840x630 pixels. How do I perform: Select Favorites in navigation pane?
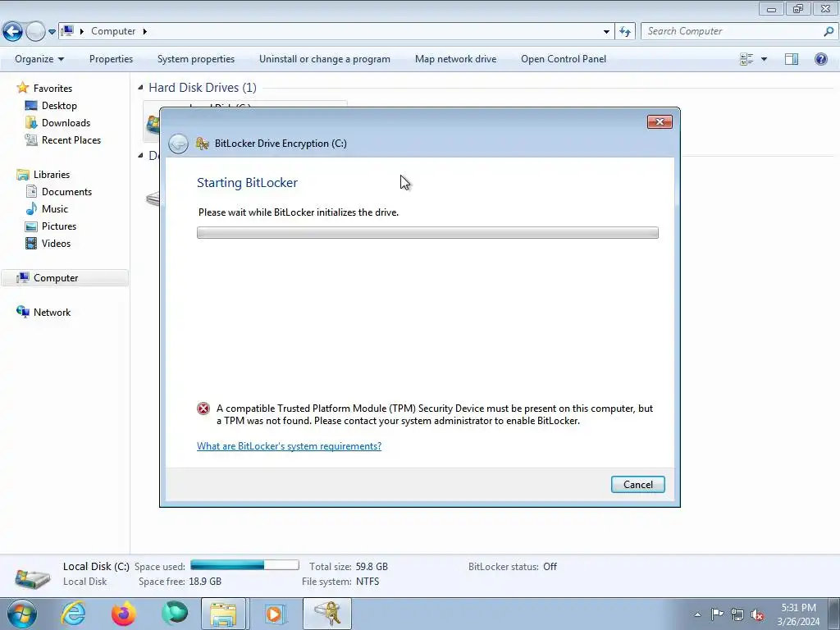pos(52,89)
